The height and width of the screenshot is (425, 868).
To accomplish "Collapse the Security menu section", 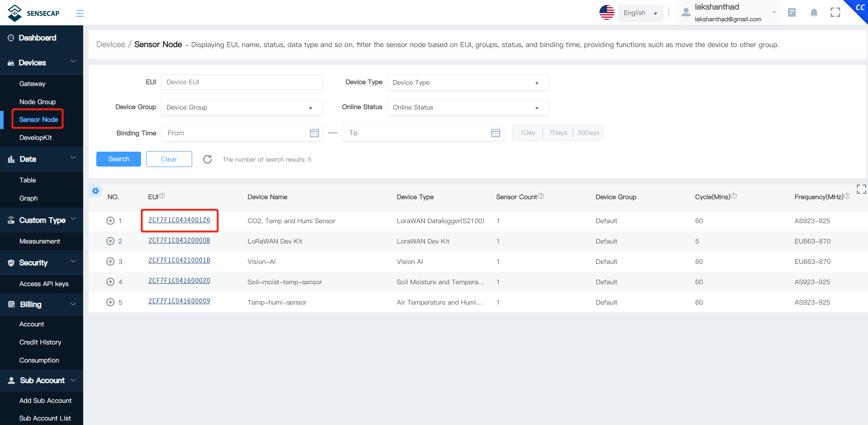I will point(42,263).
